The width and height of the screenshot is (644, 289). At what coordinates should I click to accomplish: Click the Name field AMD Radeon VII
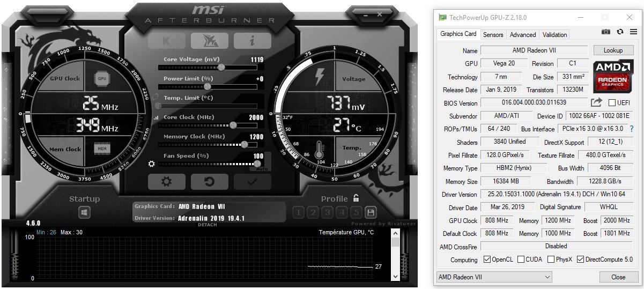535,50
